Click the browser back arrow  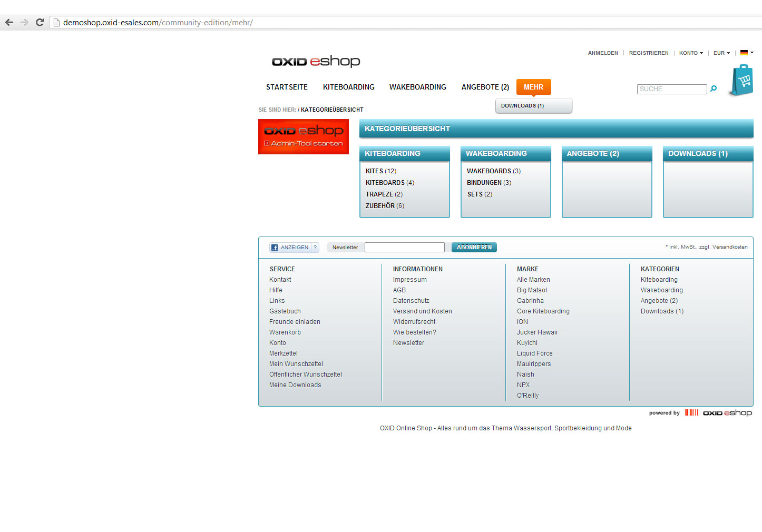pyautogui.click(x=9, y=22)
